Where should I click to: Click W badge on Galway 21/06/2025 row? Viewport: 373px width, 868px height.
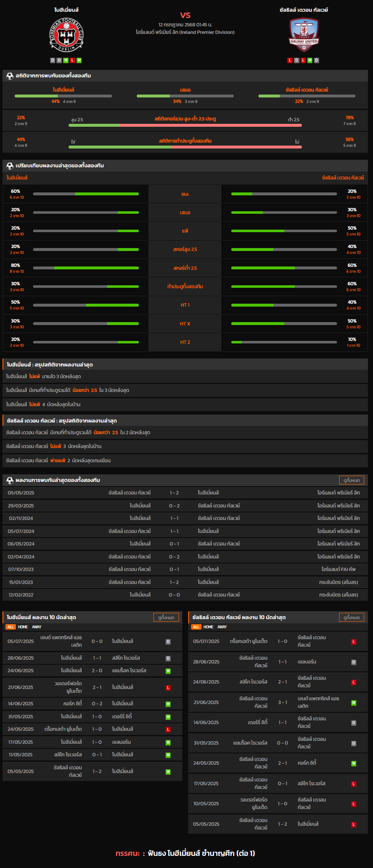[354, 703]
